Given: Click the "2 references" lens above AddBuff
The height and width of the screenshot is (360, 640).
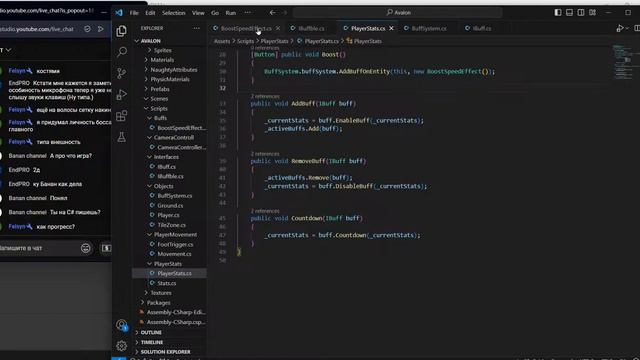Looking at the screenshot, I should click(265, 96).
